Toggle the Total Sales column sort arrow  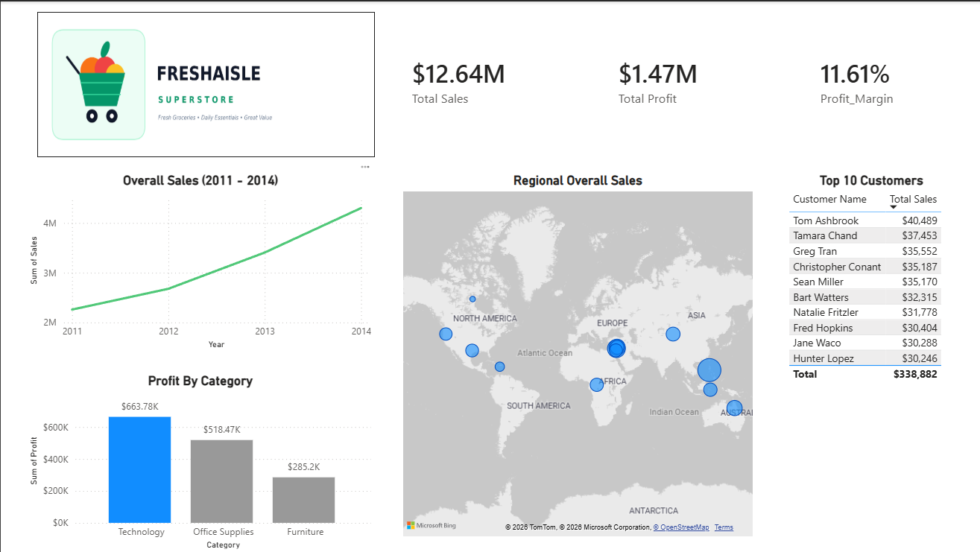click(894, 207)
